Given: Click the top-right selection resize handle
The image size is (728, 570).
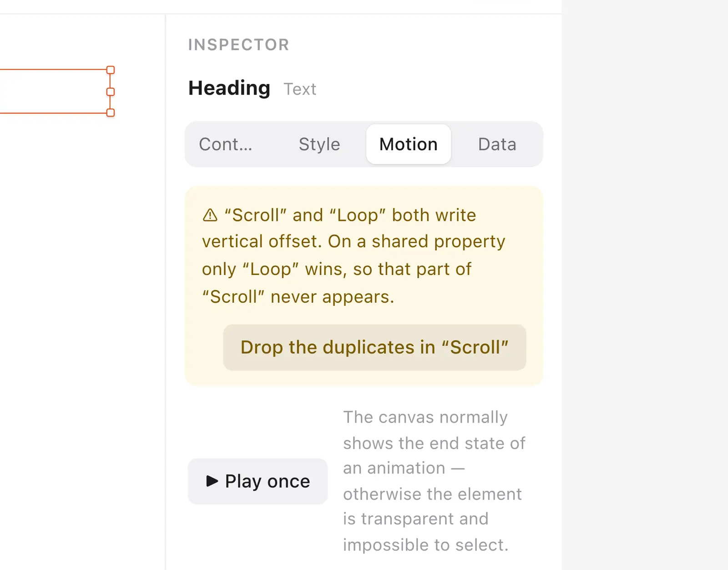Looking at the screenshot, I should click(x=111, y=70).
